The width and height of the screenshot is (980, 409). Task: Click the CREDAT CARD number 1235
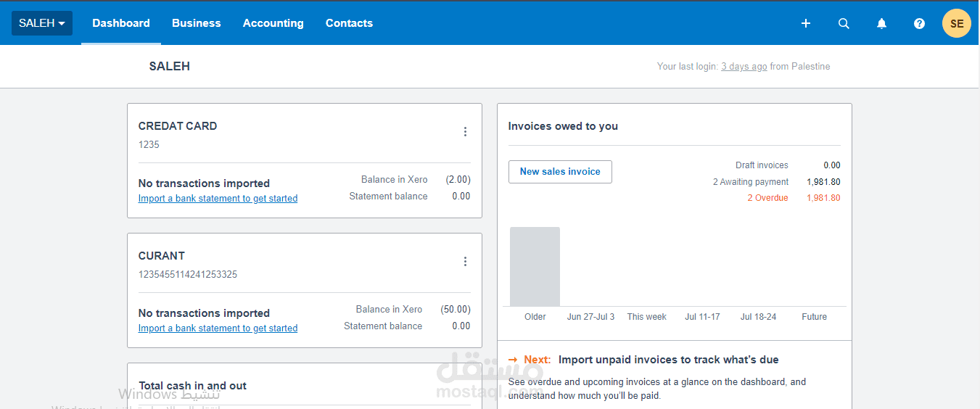pyautogui.click(x=149, y=145)
